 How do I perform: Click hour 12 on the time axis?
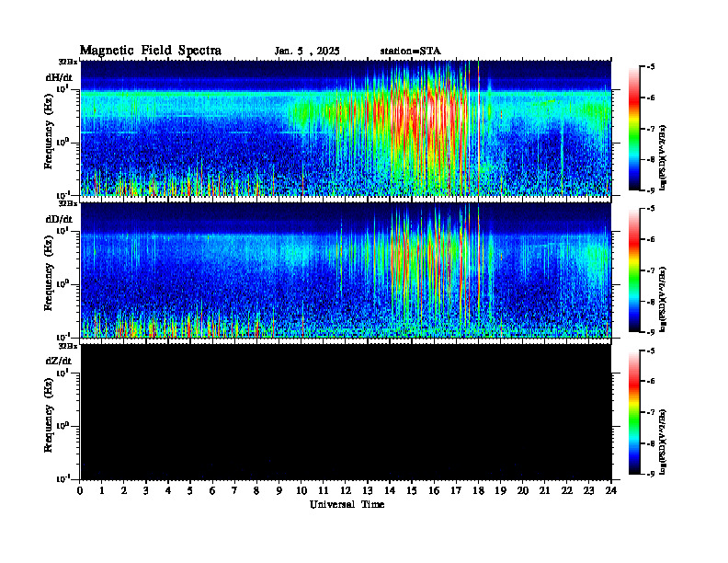[x=346, y=491]
